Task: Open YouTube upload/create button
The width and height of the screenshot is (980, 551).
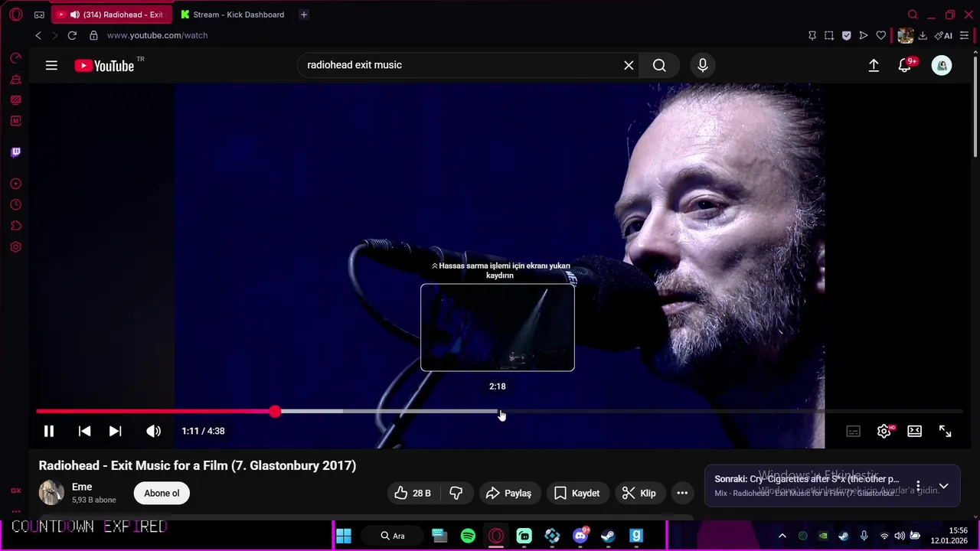Action: [x=874, y=66]
